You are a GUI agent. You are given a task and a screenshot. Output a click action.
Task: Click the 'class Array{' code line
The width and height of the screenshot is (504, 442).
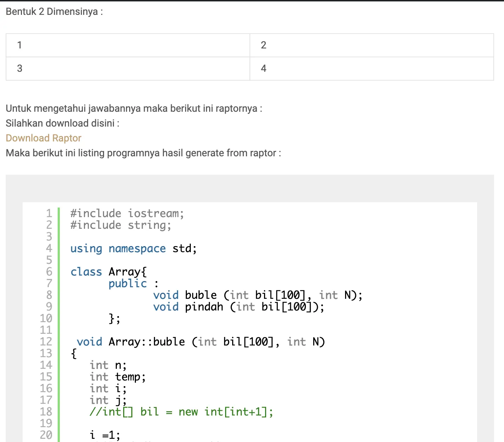[x=108, y=272]
